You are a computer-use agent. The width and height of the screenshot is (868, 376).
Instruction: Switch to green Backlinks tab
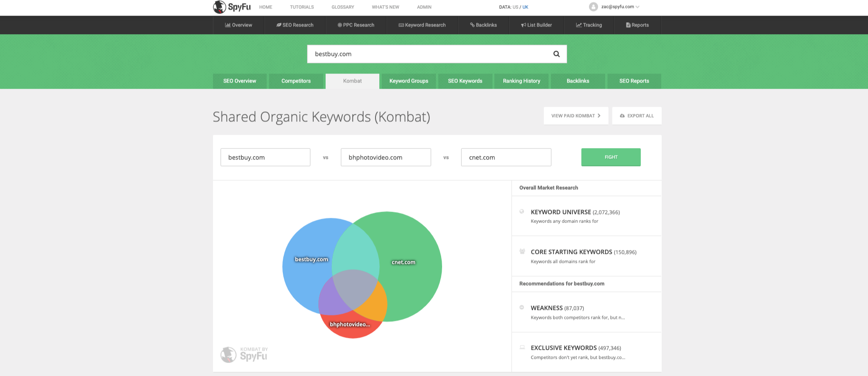point(578,81)
